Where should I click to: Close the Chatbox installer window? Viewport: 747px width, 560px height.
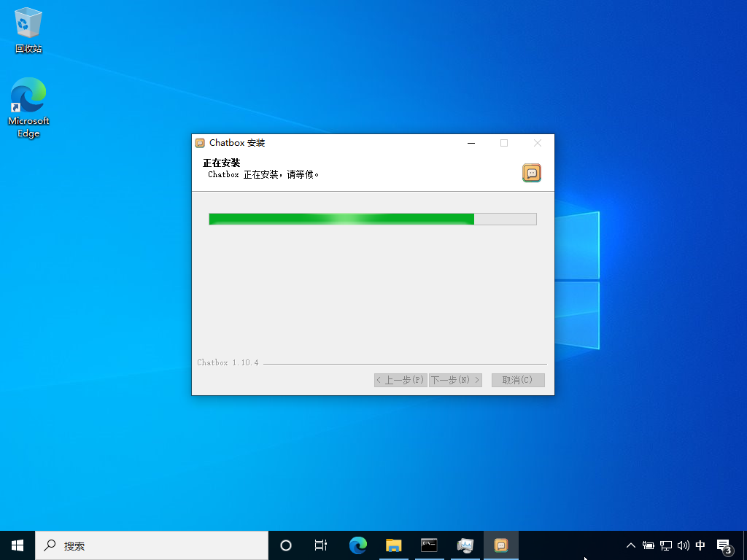[538, 143]
